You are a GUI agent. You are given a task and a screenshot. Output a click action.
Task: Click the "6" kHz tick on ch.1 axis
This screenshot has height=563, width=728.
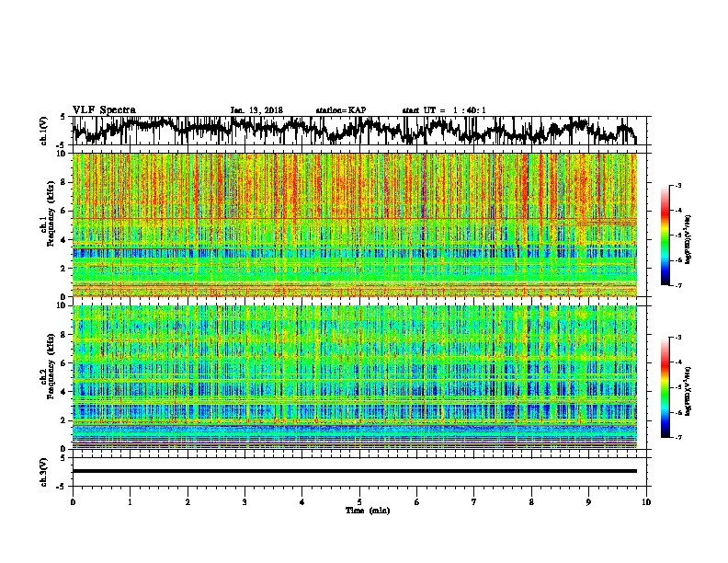(65, 211)
